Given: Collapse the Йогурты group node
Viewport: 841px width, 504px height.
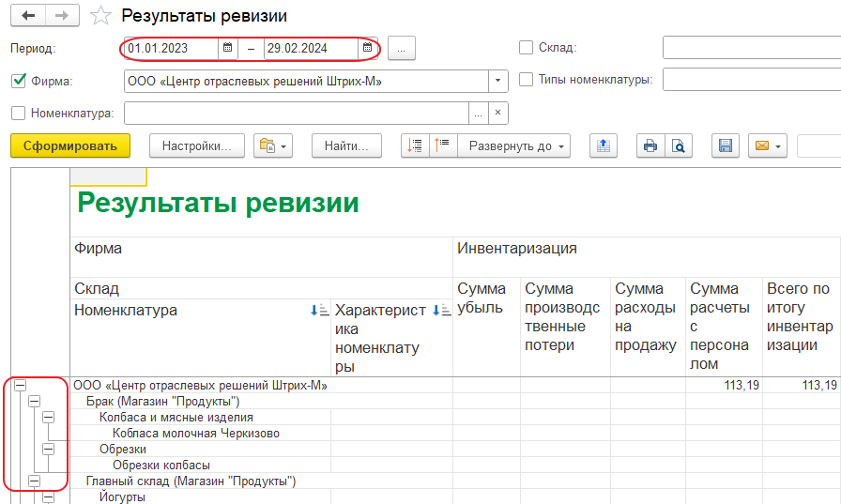Looking at the screenshot, I should (x=48, y=497).
